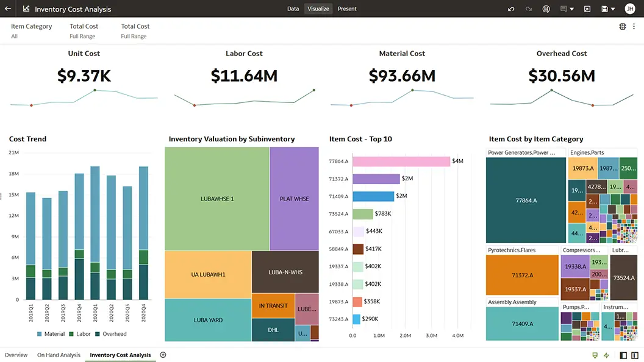644x362 pixels.
Task: Click the Save workbook icon
Action: (x=604, y=9)
